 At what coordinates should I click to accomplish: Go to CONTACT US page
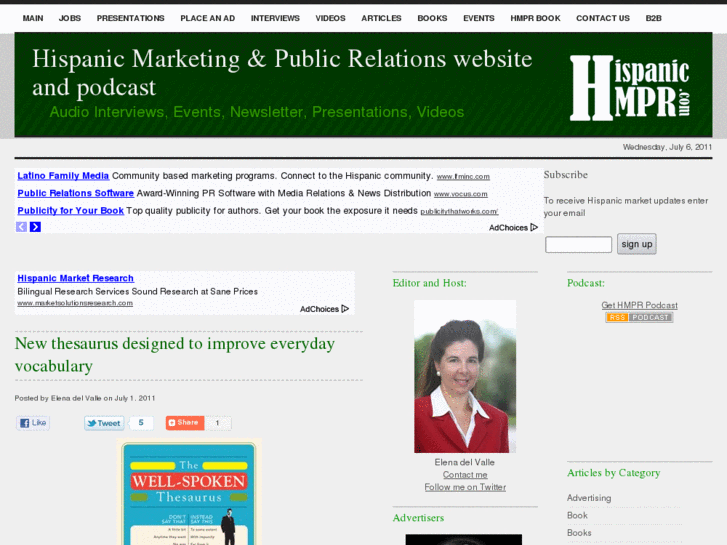click(x=603, y=18)
